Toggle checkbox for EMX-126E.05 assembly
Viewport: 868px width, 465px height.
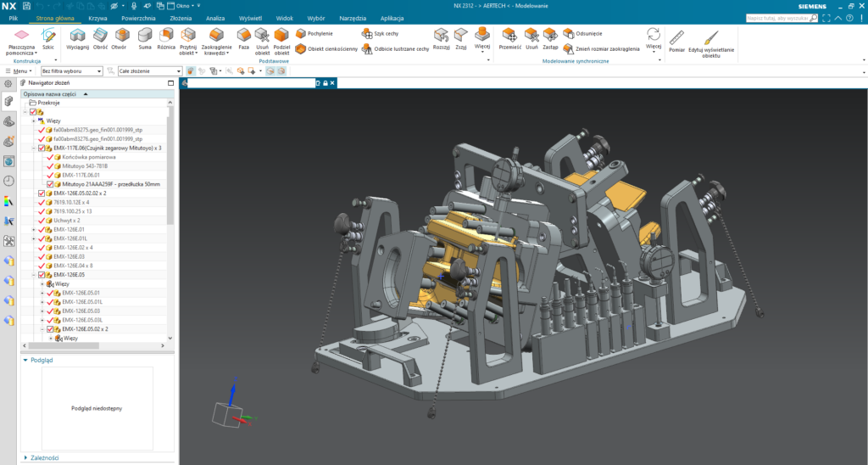tap(41, 275)
